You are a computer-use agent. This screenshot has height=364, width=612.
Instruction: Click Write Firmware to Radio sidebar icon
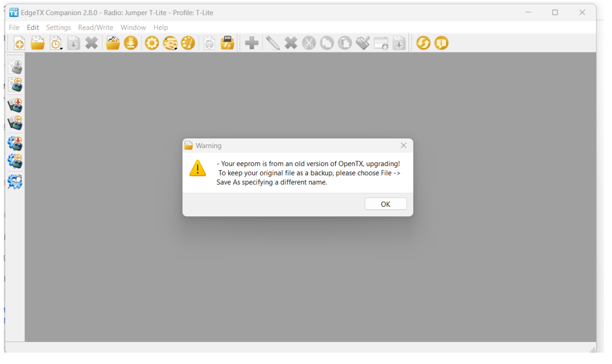tap(15, 143)
